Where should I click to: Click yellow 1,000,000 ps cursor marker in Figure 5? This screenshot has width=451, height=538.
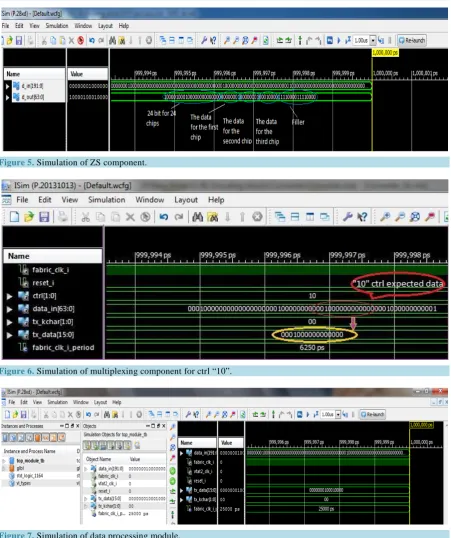click(x=385, y=52)
